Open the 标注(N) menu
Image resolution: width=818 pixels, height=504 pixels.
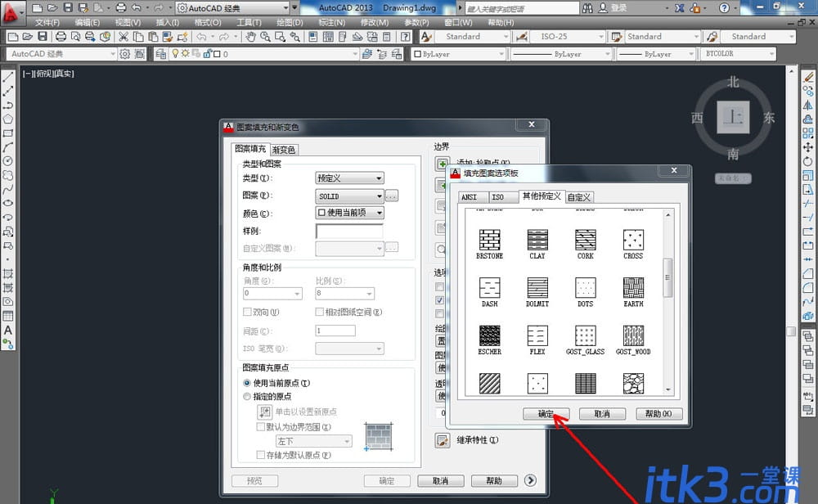(332, 22)
